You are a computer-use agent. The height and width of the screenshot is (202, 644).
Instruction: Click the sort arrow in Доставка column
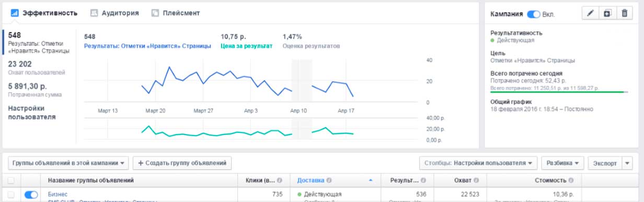click(371, 181)
